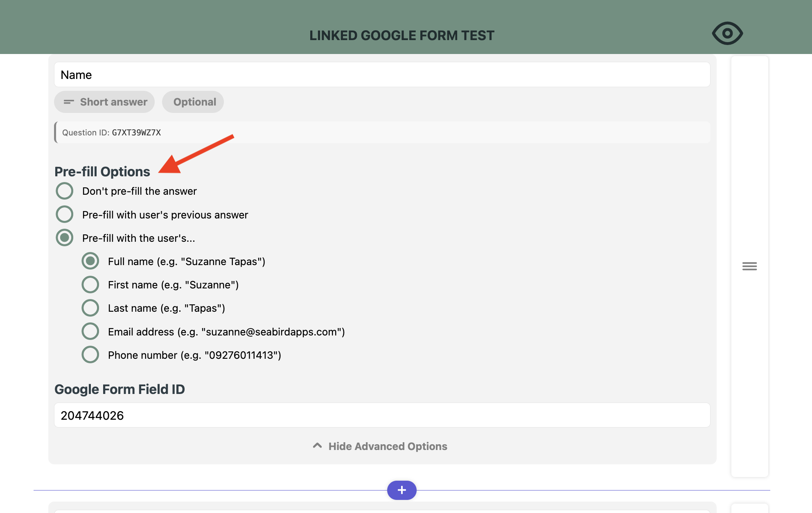This screenshot has width=812, height=513.
Task: Click the chevron beside Hide Advanced Options
Action: [317, 445]
